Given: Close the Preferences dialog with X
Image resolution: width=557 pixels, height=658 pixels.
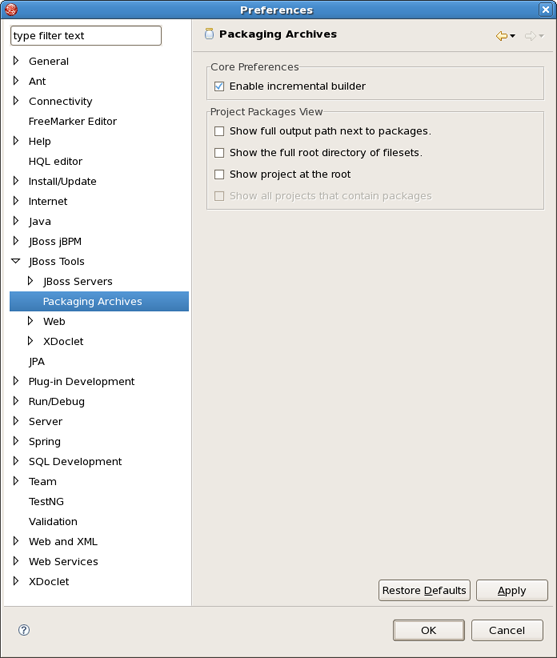Looking at the screenshot, I should [x=545, y=9].
